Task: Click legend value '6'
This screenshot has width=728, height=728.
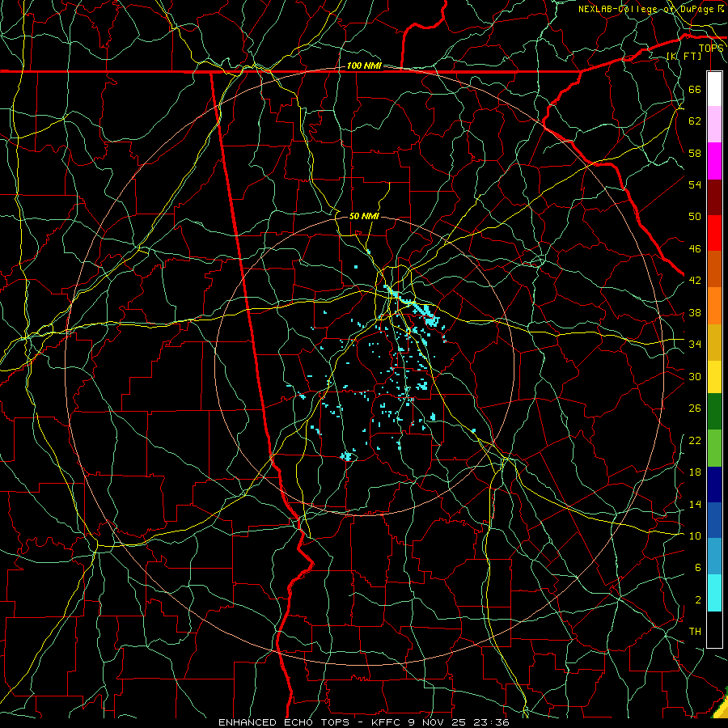Action: [x=697, y=568]
